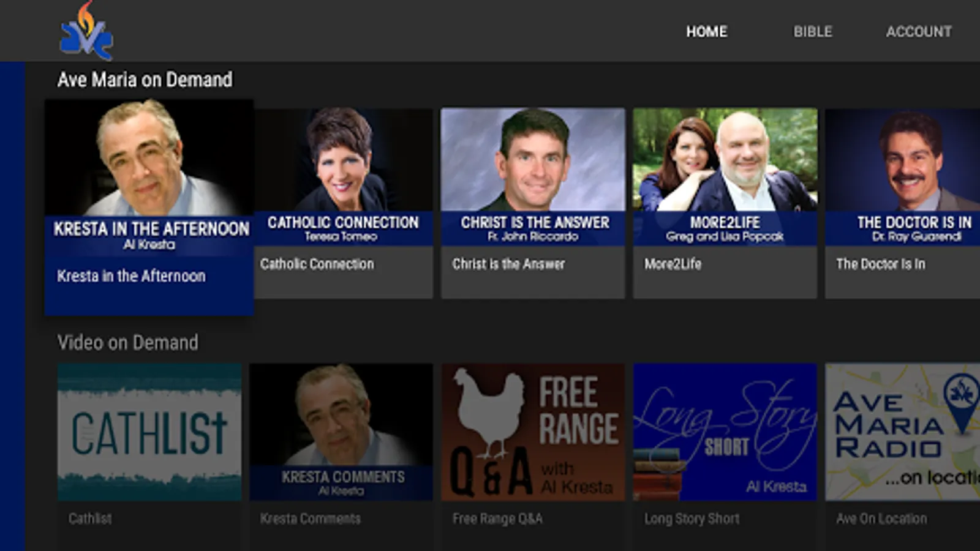Click the 'Cathlist' caption text

coord(90,519)
